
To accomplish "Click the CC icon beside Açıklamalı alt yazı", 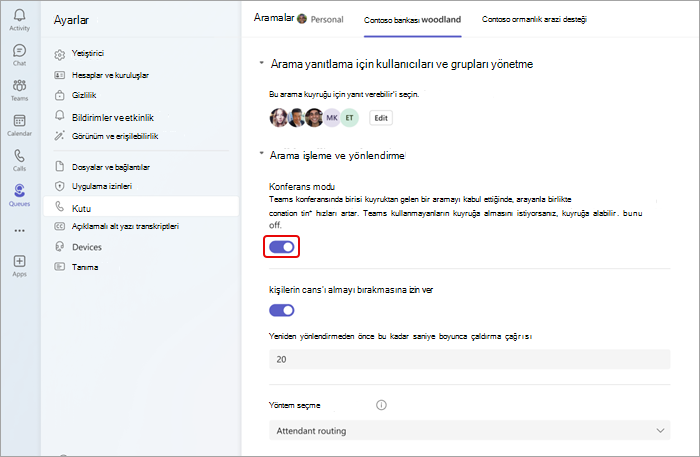I will 59,226.
